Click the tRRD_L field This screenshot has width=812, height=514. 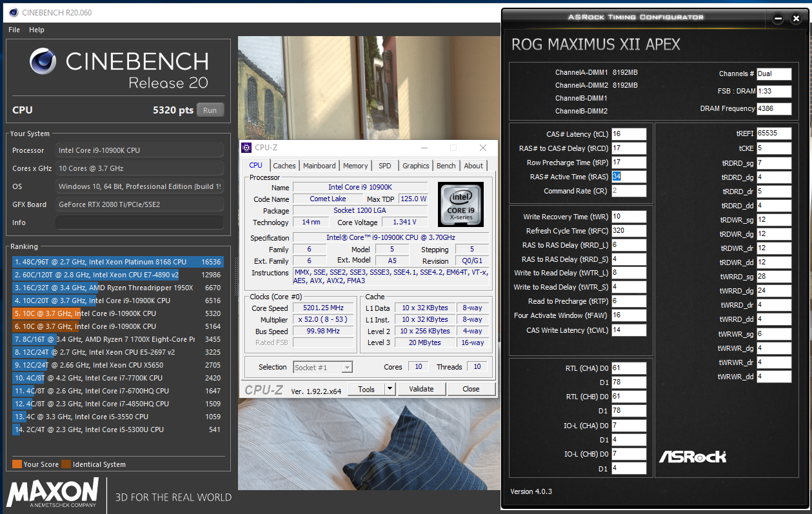pos(629,245)
